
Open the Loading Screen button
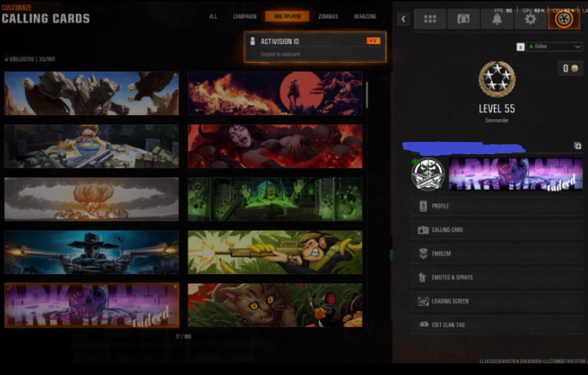pos(497,301)
